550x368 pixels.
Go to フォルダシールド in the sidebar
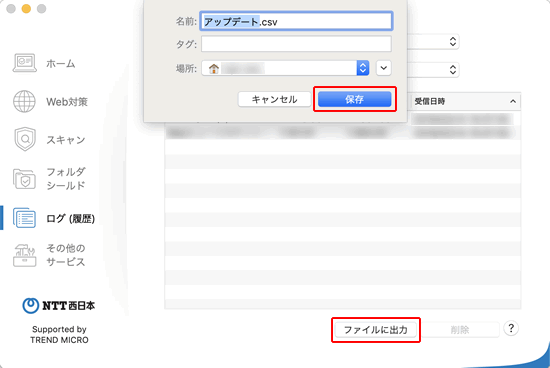(66, 179)
